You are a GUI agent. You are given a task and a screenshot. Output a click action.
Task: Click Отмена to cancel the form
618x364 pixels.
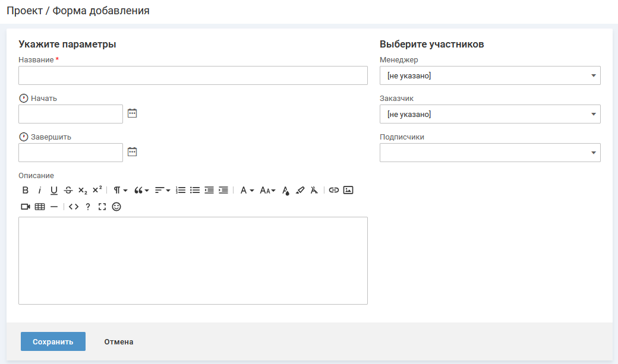pos(119,341)
